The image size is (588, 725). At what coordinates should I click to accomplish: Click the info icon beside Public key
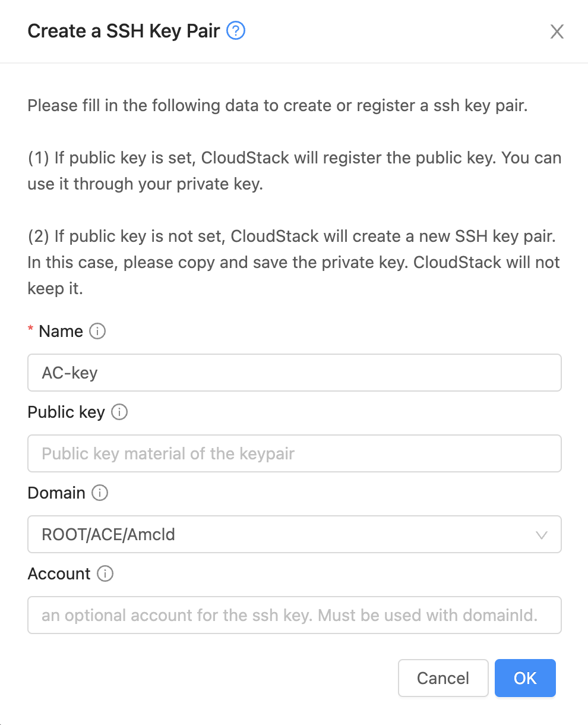[x=119, y=412]
